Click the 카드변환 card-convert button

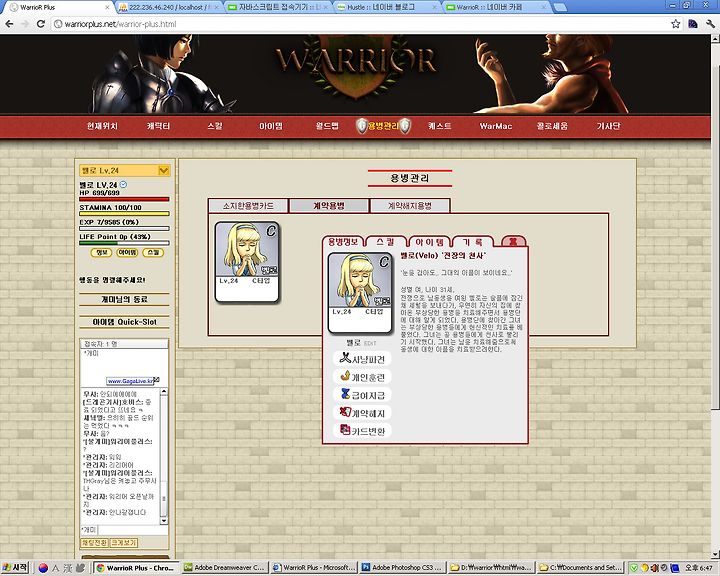pos(362,431)
